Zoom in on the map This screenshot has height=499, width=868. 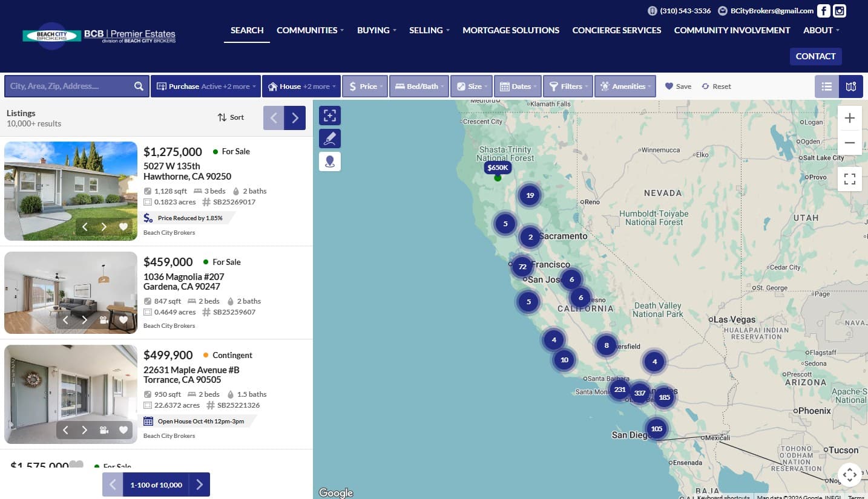pos(849,118)
